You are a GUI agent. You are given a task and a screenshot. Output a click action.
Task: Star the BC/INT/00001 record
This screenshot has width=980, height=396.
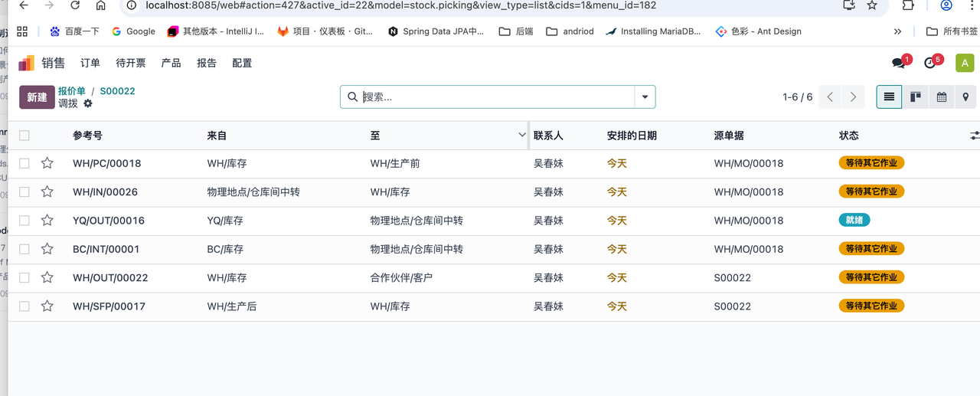coord(47,249)
